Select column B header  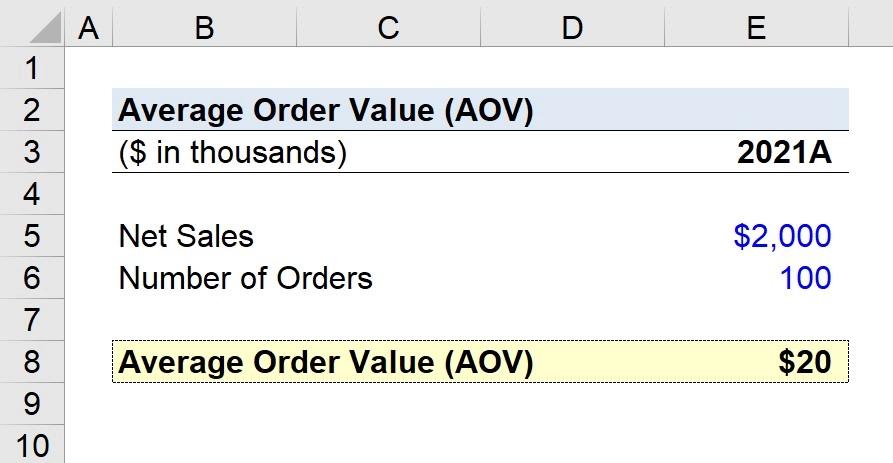coord(204,29)
